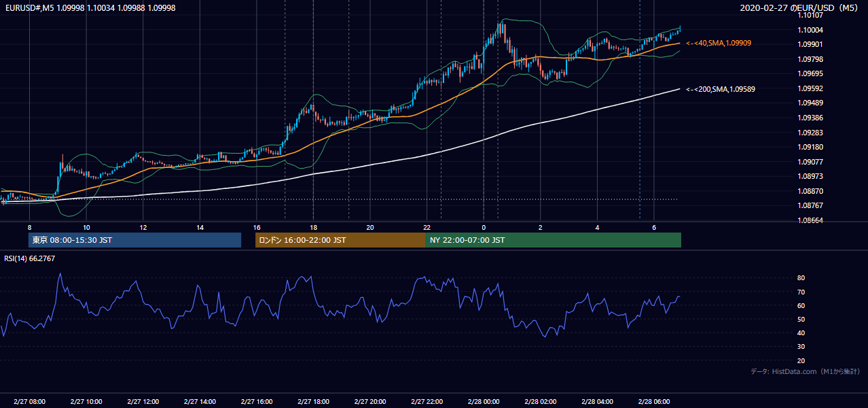The image size is (868, 408).
Task: Click hour tick 10 under the price chart
Action: click(x=86, y=227)
